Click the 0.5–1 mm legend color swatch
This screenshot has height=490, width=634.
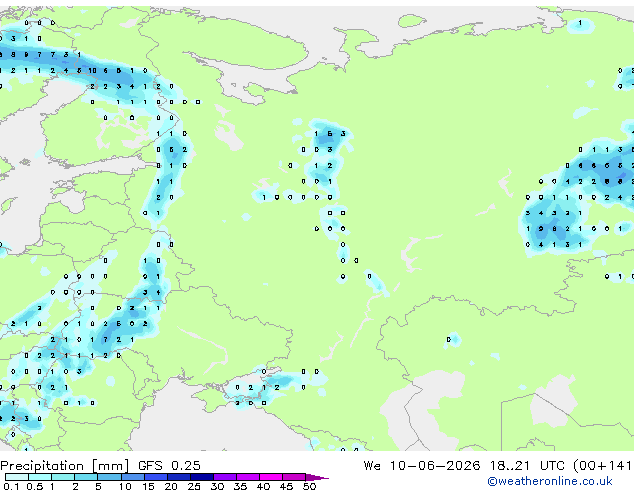coord(40,477)
